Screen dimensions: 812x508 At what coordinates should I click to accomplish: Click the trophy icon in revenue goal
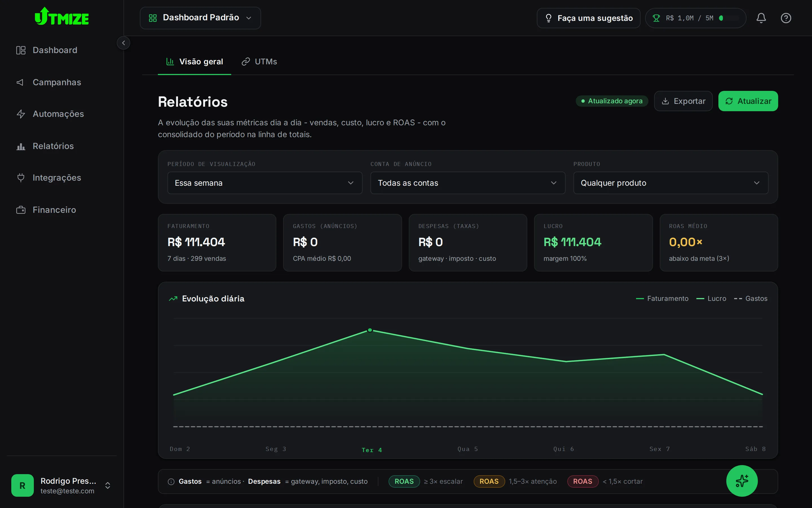(x=656, y=18)
